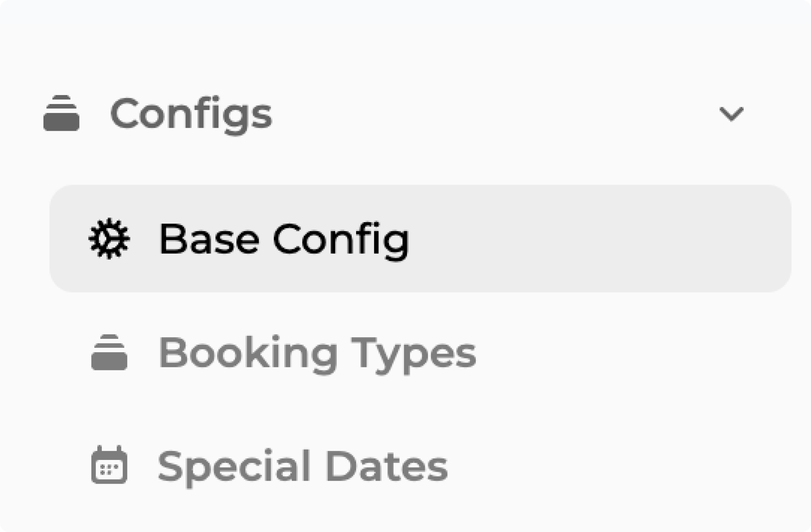Click the Booking Types stack icon
811x532 pixels.
click(109, 352)
